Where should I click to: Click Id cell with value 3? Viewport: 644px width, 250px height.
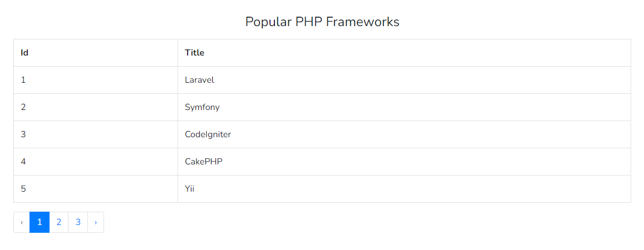pyautogui.click(x=96, y=134)
